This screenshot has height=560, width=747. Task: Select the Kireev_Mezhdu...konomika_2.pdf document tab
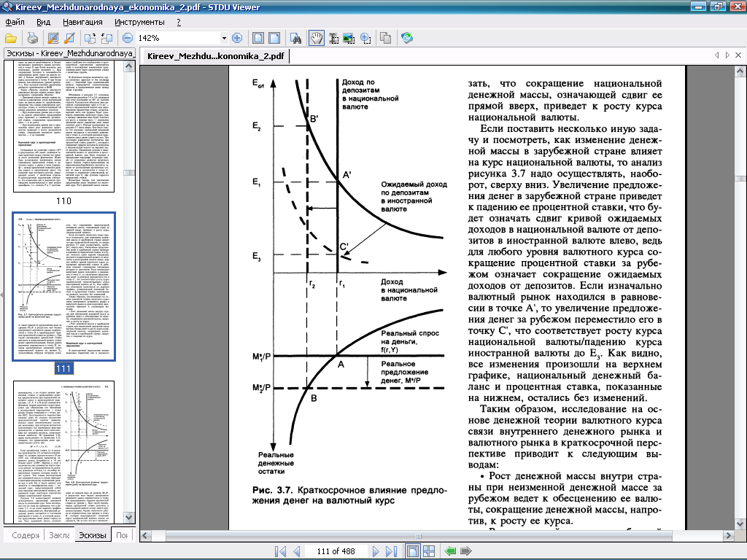coord(215,56)
